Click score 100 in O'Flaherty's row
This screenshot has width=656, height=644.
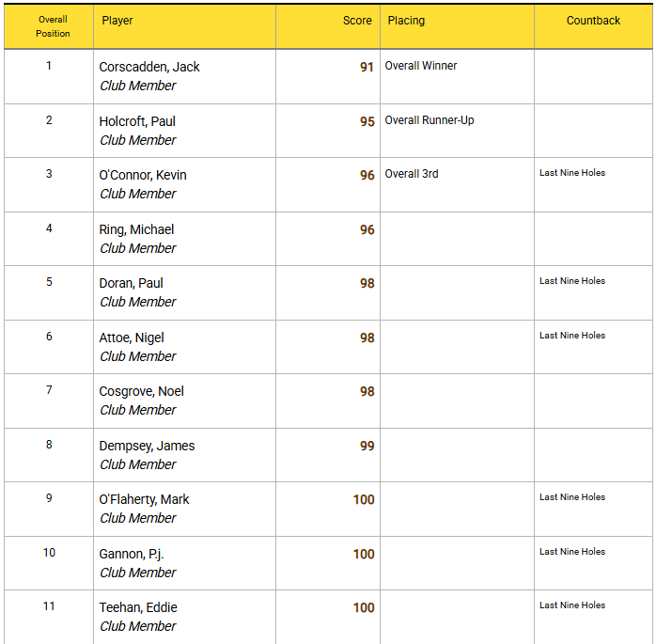[x=364, y=499]
